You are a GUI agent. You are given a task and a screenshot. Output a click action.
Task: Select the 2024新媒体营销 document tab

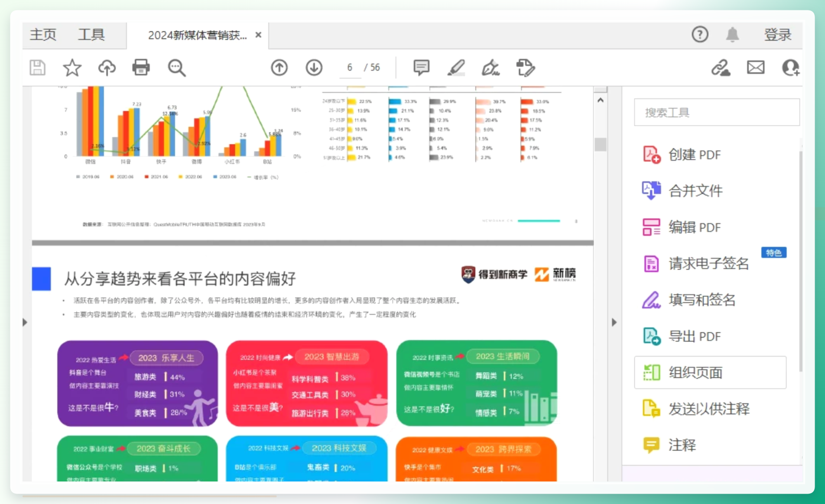pyautogui.click(x=197, y=35)
